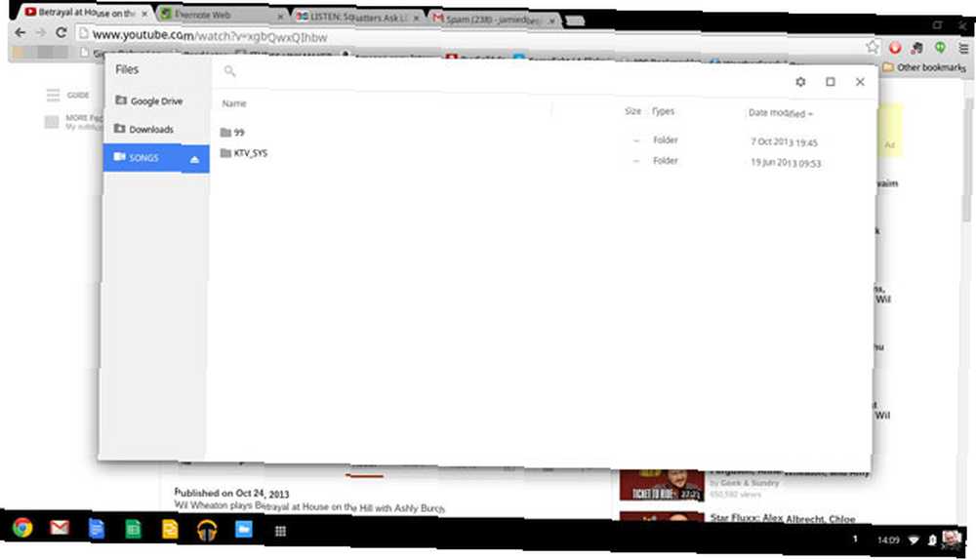Image resolution: width=976 pixels, height=560 pixels.
Task: Sort by Date modified column
Action: (781, 113)
